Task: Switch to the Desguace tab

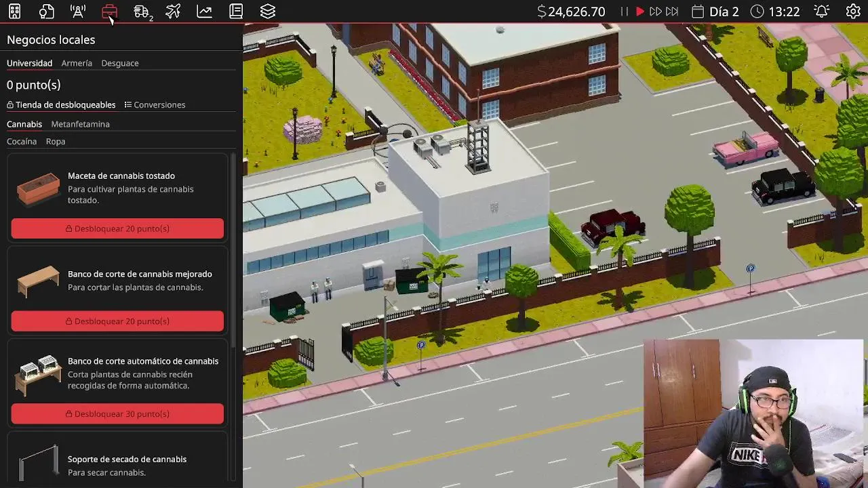Action: 120,63
